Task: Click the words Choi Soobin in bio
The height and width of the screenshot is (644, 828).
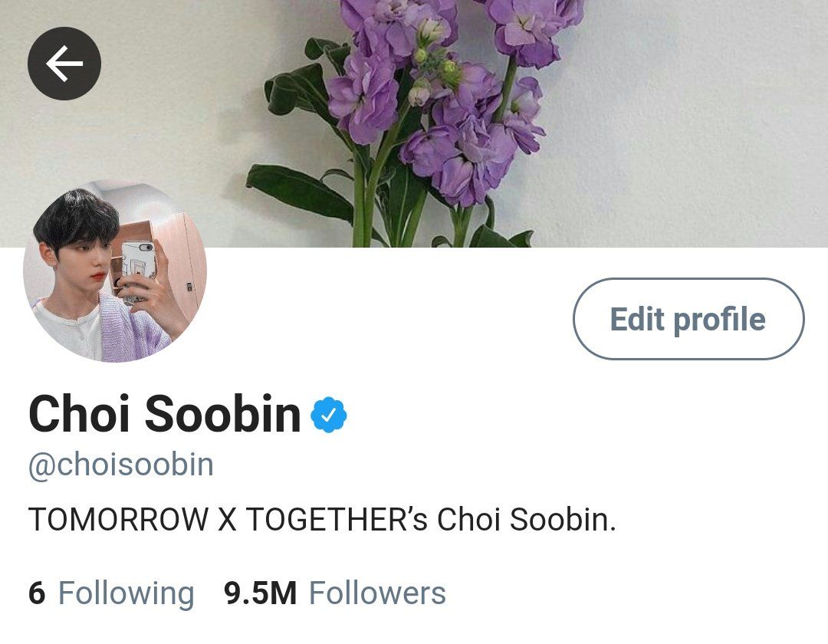Action: coord(526,520)
